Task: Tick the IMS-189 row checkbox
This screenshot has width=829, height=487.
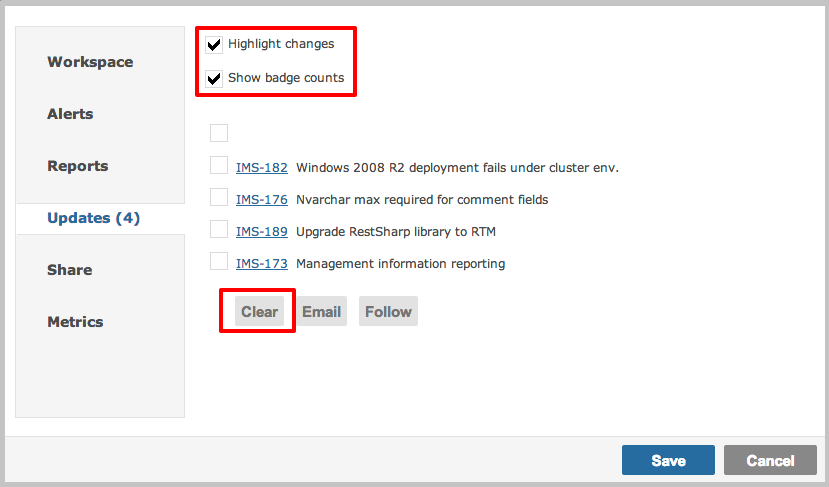Action: [219, 229]
